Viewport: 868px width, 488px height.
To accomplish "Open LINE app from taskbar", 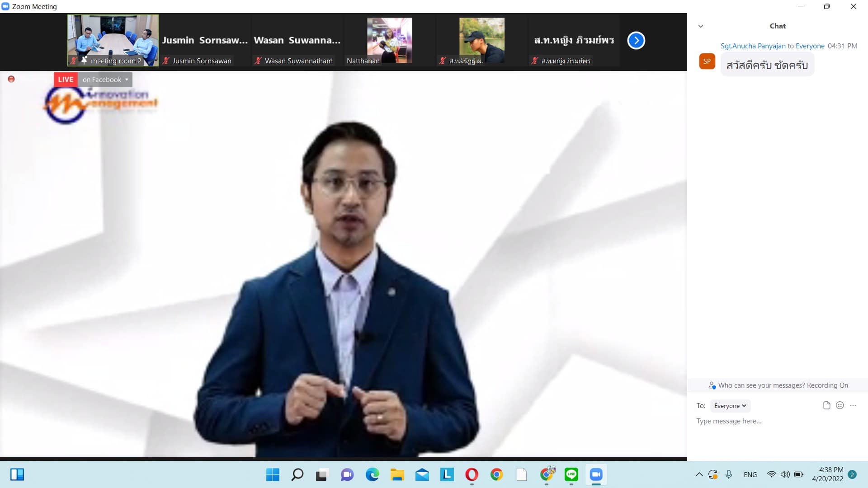I will coord(571,474).
